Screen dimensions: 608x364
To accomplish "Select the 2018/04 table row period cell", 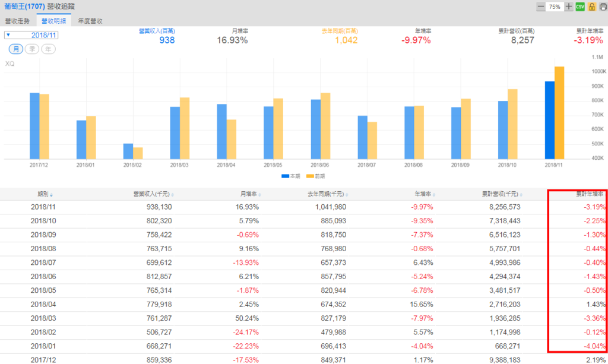I will [43, 305].
